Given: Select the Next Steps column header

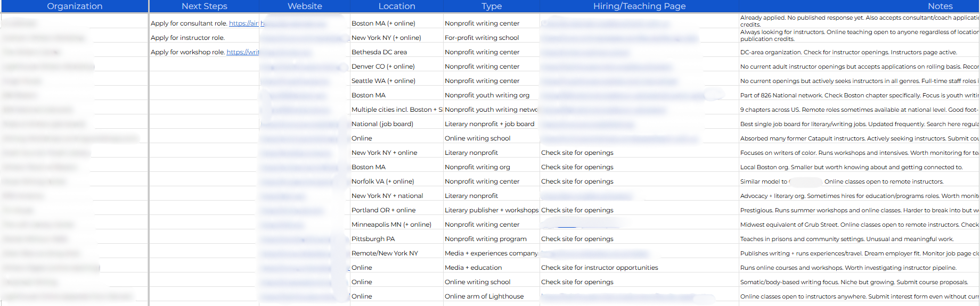Looking at the screenshot, I should 205,6.
